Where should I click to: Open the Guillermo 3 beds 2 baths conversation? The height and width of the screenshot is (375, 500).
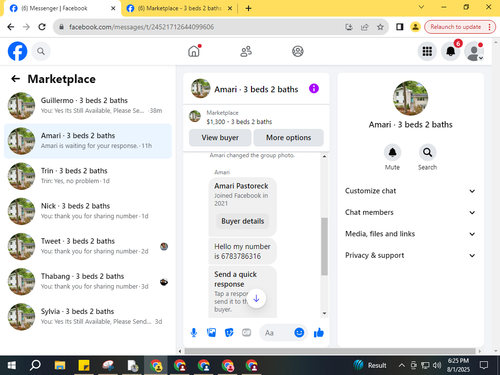pyautogui.click(x=88, y=106)
